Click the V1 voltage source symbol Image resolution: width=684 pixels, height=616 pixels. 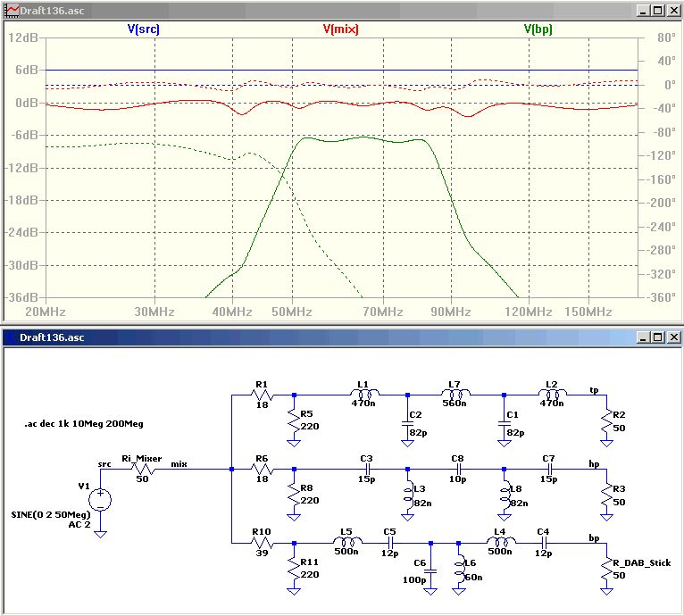click(x=101, y=500)
